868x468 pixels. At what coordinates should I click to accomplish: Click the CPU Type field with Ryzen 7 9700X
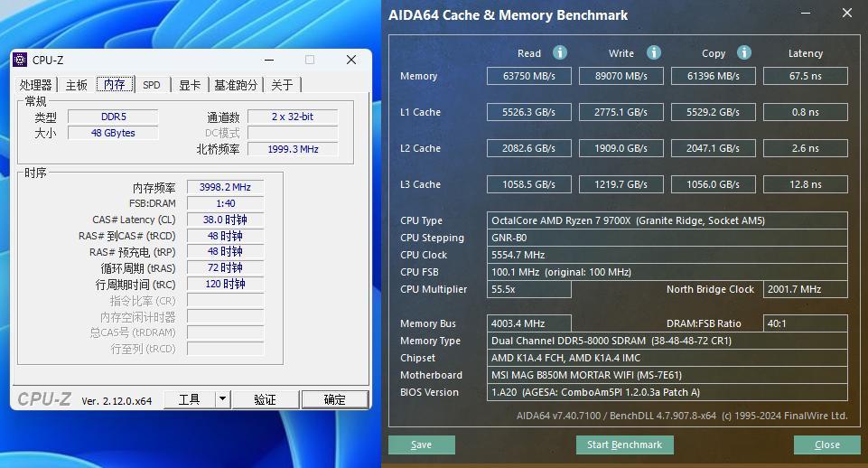[x=667, y=220]
